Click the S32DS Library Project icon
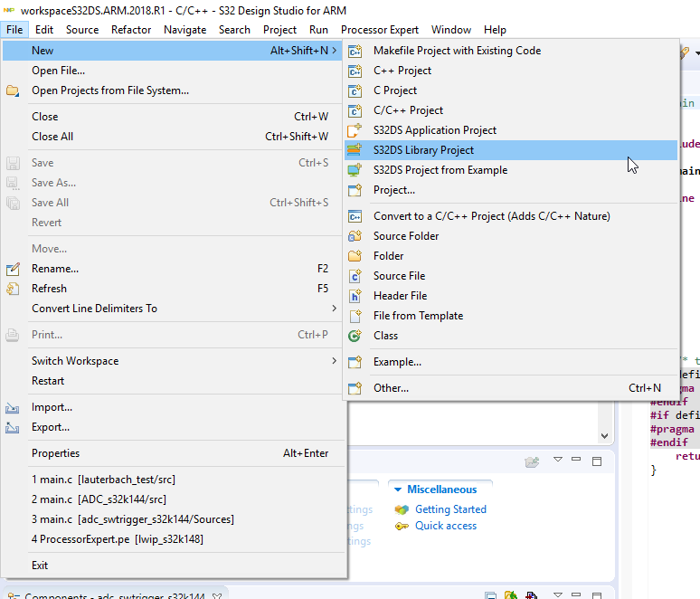700x599 pixels. click(355, 150)
